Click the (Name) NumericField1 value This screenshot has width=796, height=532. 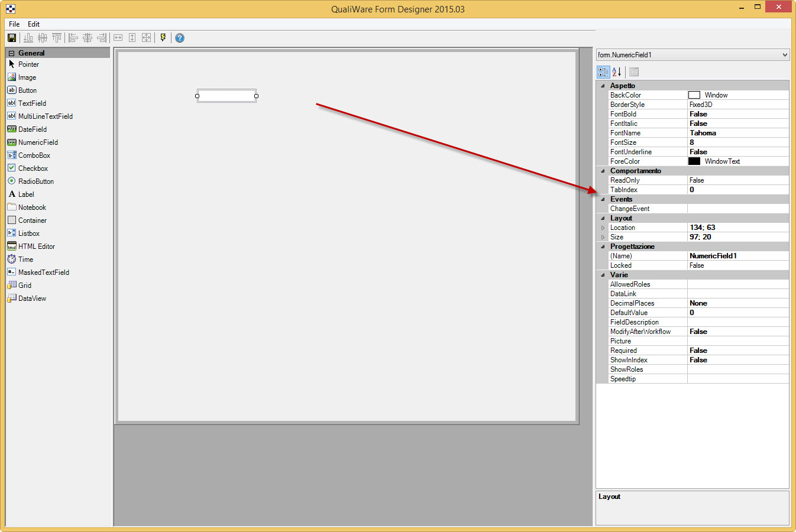click(x=738, y=256)
